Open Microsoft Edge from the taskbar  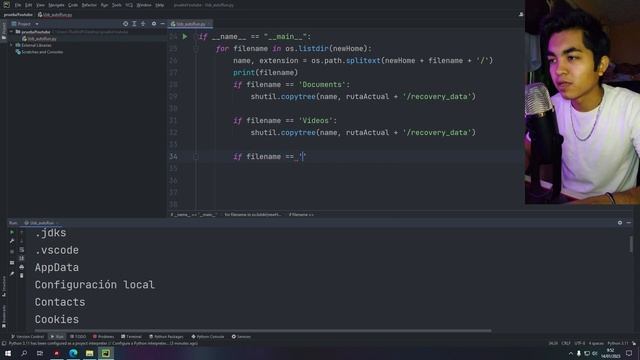coord(73,353)
